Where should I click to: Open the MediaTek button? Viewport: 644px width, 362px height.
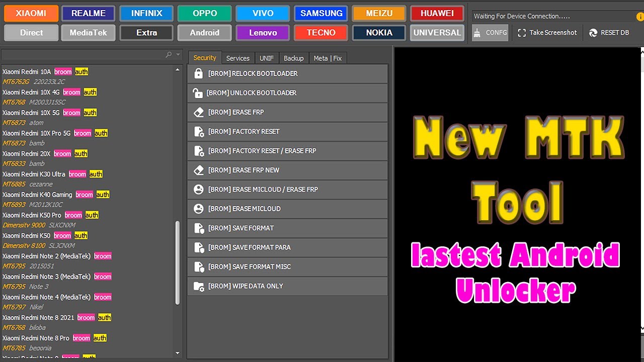[x=89, y=33]
